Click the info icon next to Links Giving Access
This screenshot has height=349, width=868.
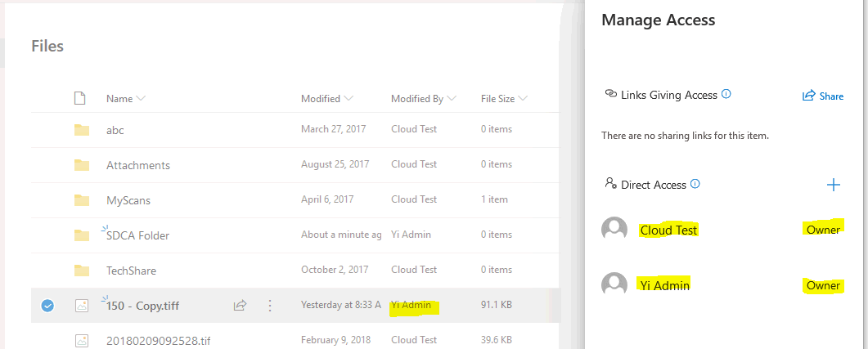[x=726, y=94]
